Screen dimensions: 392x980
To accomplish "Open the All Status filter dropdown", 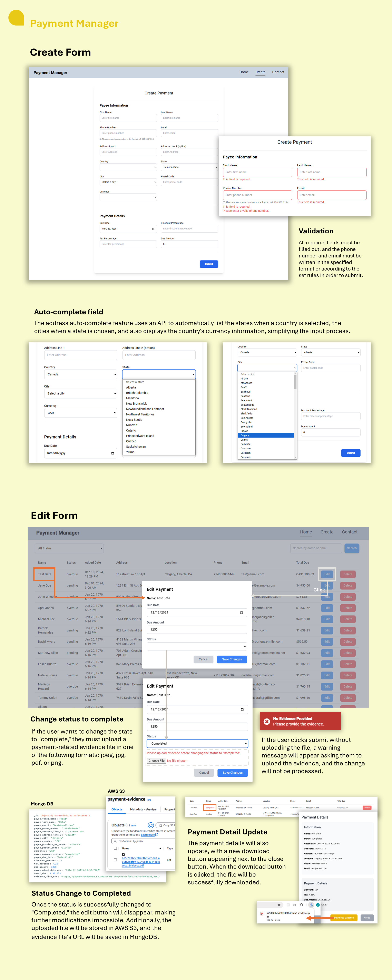I will tap(69, 548).
